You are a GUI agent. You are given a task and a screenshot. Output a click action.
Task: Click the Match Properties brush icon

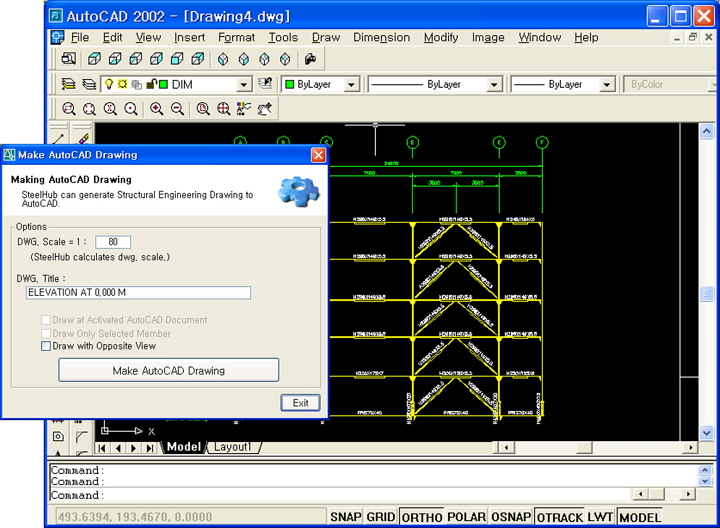click(85, 136)
